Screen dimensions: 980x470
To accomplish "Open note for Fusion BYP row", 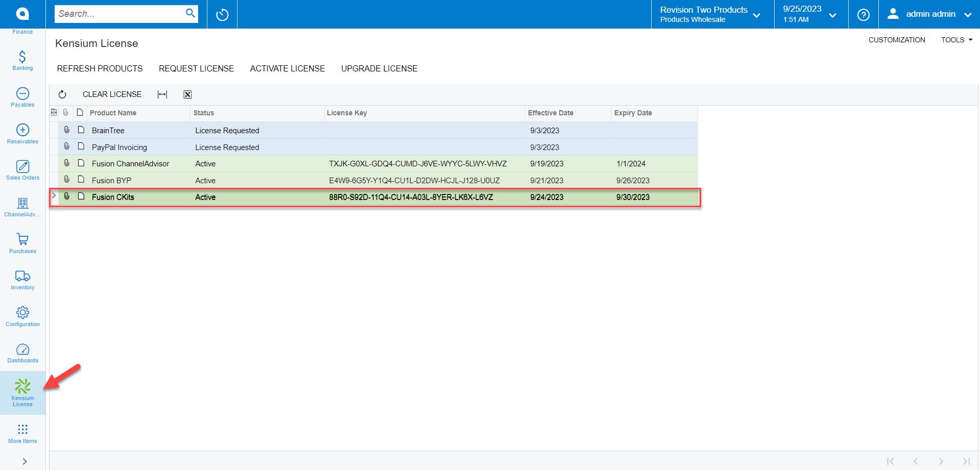I will tap(81, 180).
